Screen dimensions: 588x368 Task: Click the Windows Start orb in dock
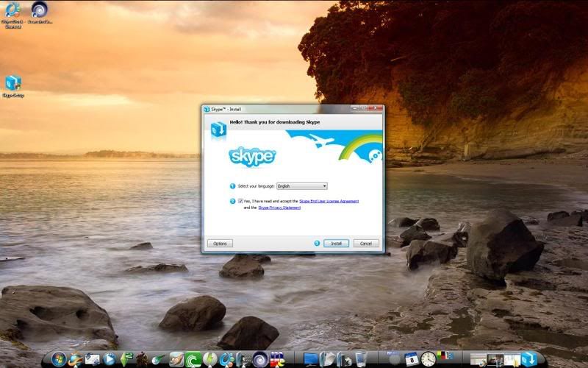[59, 359]
